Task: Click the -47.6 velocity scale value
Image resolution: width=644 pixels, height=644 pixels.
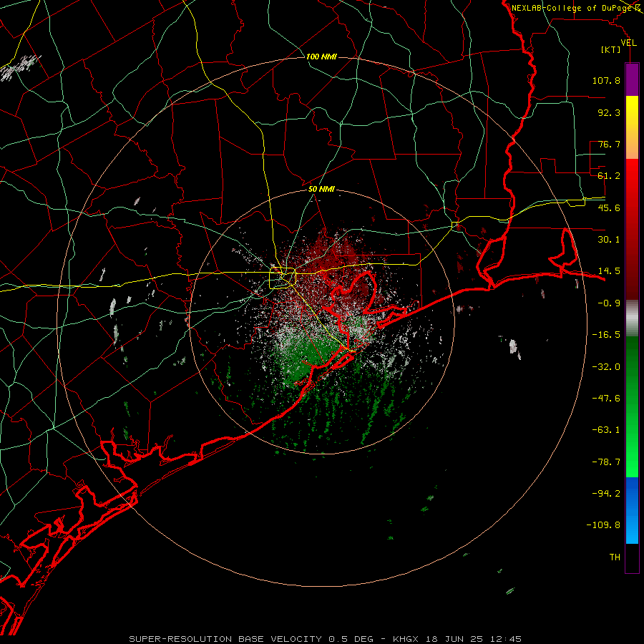Action: pyautogui.click(x=606, y=399)
